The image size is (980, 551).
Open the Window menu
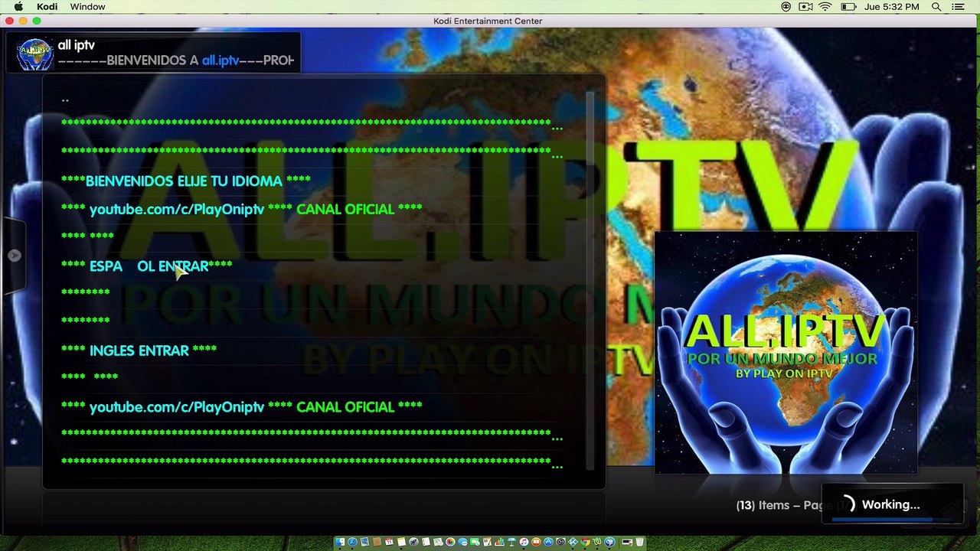(87, 7)
